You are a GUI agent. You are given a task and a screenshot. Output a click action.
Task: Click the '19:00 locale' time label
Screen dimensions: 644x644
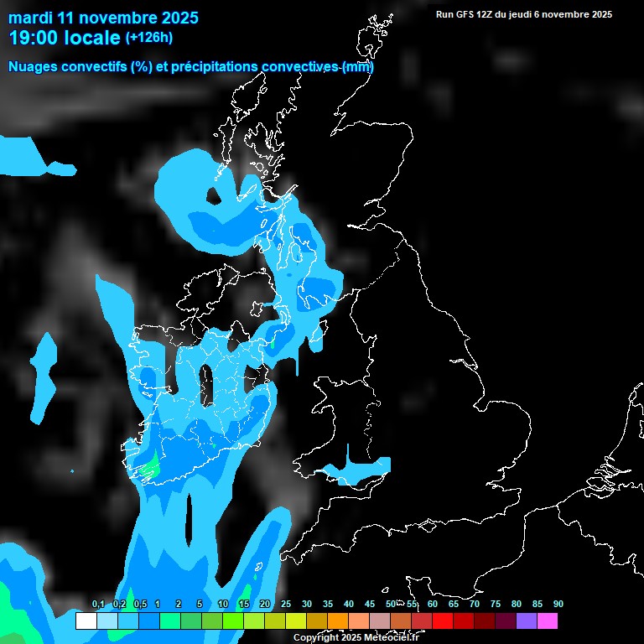(65, 39)
